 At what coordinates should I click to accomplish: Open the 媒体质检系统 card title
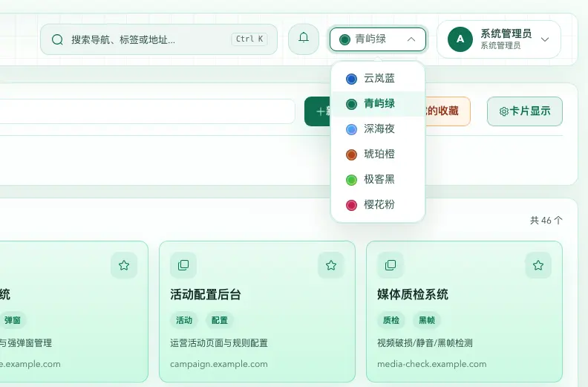coord(413,295)
